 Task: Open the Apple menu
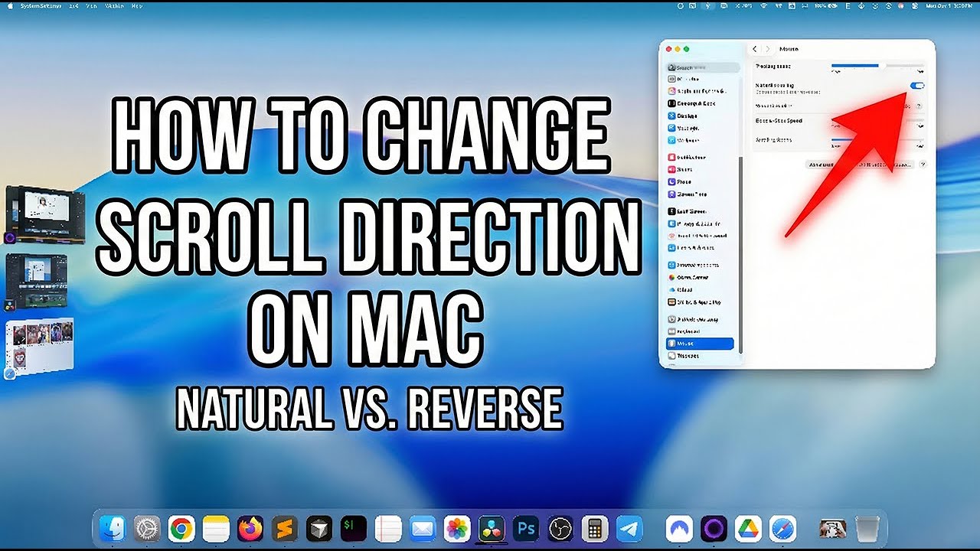11,5
